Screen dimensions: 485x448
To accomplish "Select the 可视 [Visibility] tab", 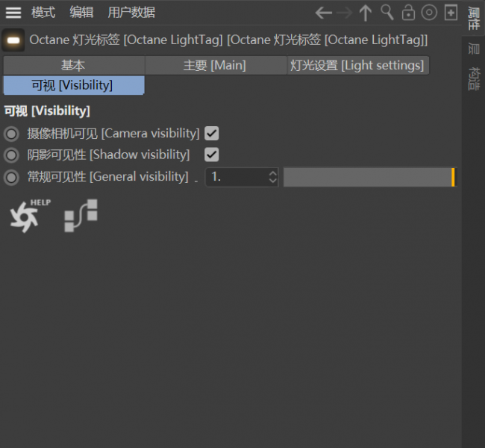I will pyautogui.click(x=74, y=85).
